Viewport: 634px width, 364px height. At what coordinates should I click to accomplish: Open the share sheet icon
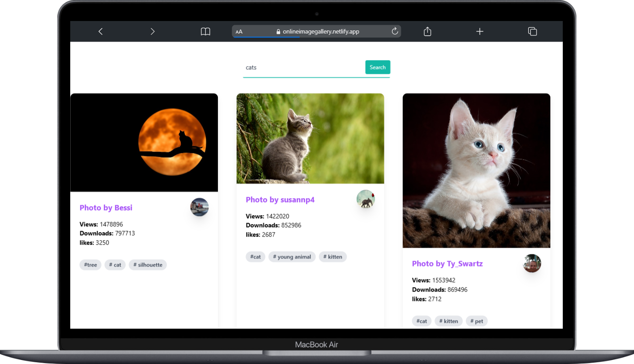point(427,31)
